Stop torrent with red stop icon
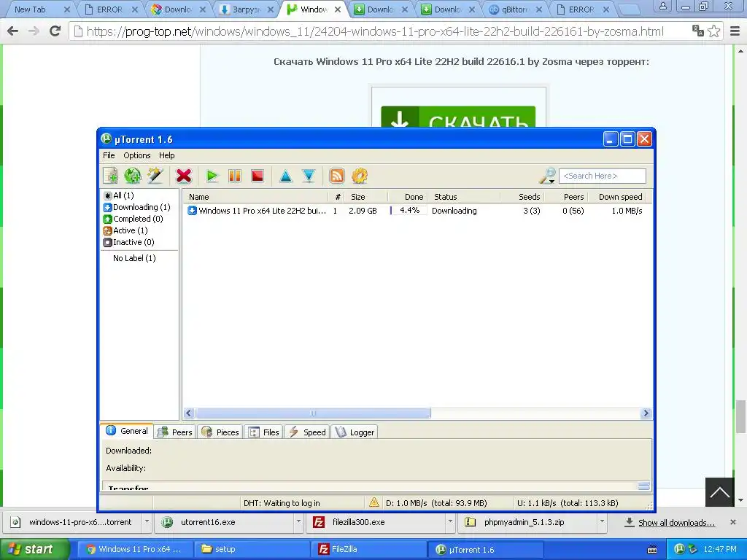The height and width of the screenshot is (560, 747). click(x=258, y=176)
